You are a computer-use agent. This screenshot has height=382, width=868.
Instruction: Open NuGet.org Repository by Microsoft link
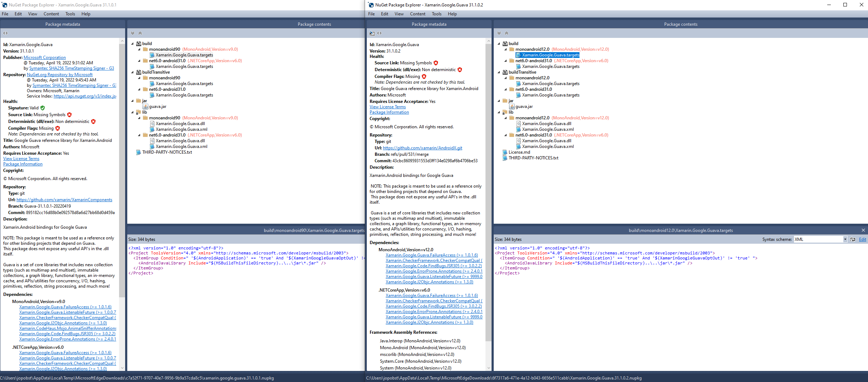coord(60,75)
